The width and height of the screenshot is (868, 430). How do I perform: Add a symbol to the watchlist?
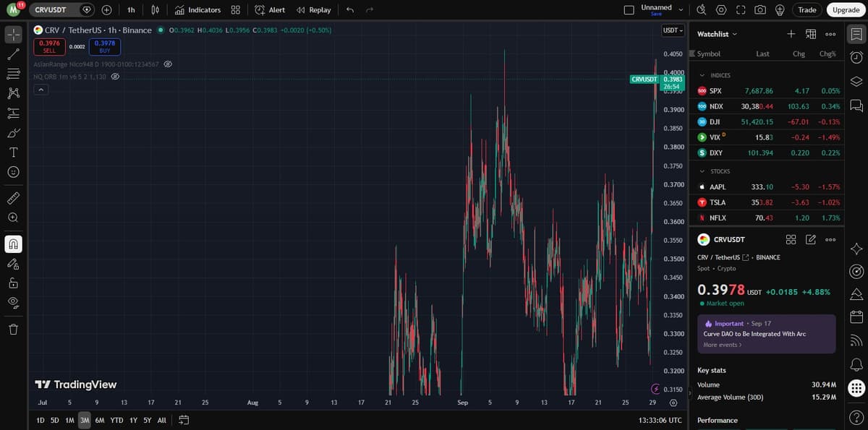(791, 34)
